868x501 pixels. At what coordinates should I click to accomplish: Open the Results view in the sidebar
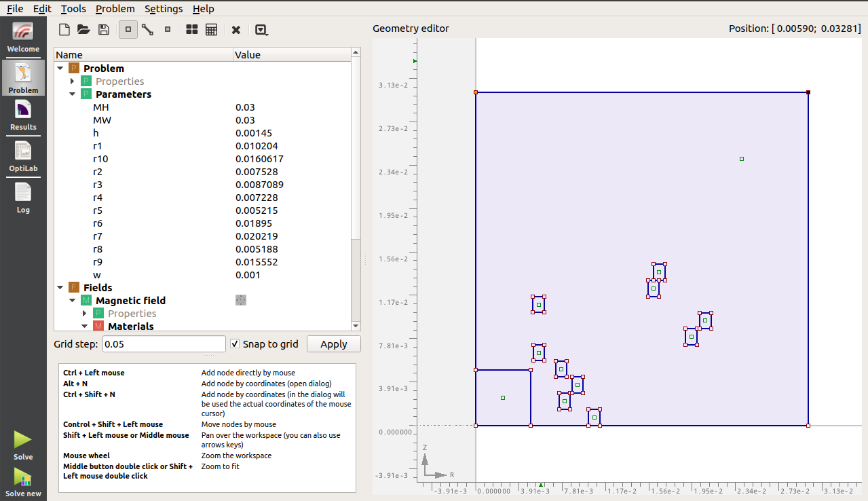coord(23,115)
